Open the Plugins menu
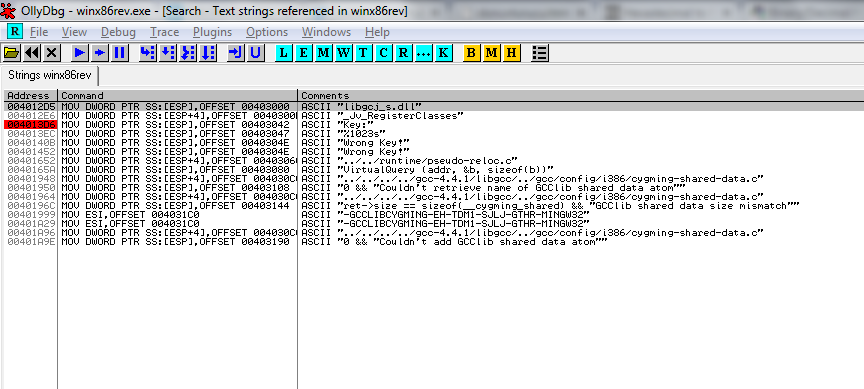 pos(212,32)
